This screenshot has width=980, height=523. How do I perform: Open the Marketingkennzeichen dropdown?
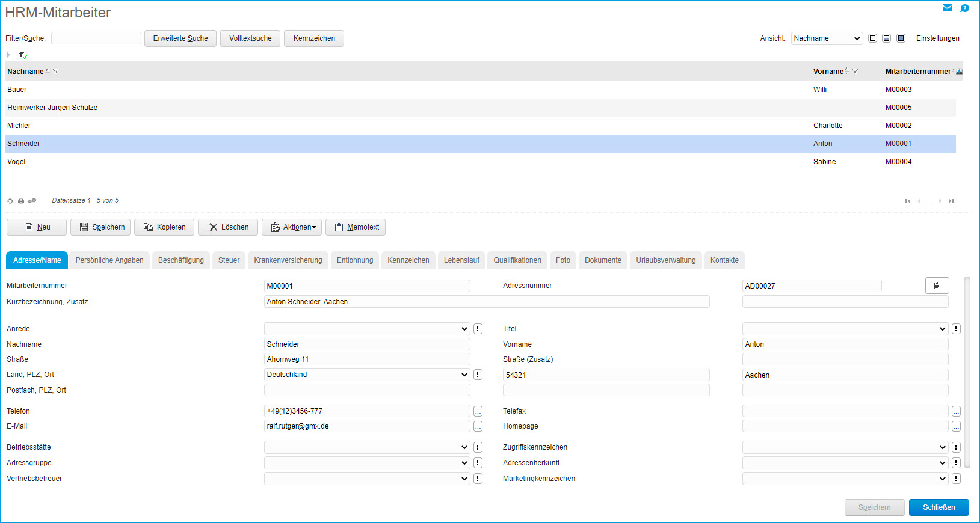pyautogui.click(x=845, y=479)
